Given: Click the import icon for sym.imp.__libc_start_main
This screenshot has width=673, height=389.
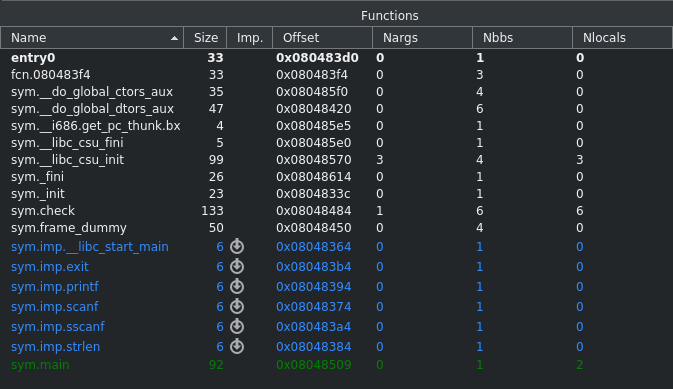Looking at the screenshot, I should (237, 246).
